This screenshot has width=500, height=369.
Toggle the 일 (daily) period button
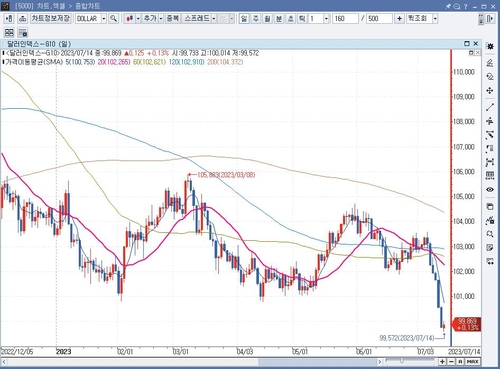pos(244,19)
